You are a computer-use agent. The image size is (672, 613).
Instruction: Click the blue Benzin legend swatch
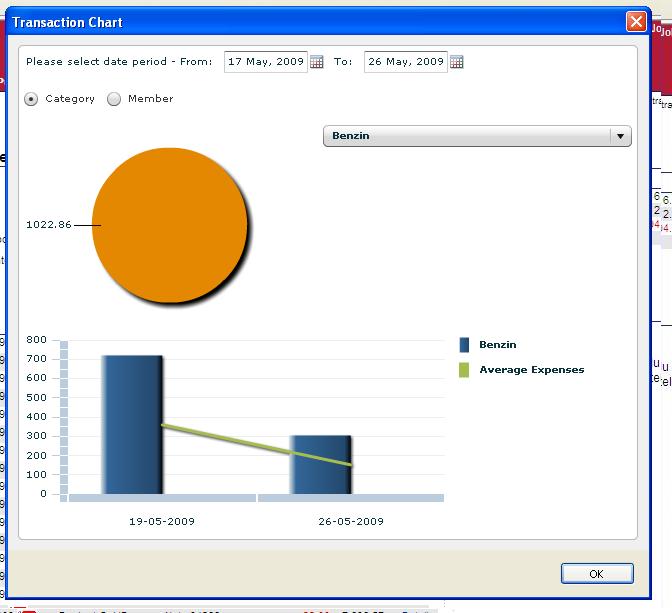coord(464,345)
